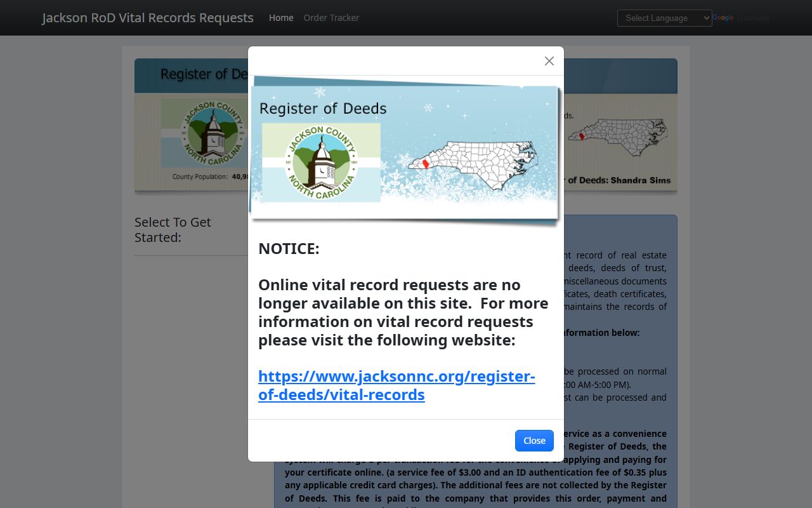Viewport: 812px width, 508px height.
Task: Click the 'Shandra Sims' name in the header
Action: (x=641, y=180)
